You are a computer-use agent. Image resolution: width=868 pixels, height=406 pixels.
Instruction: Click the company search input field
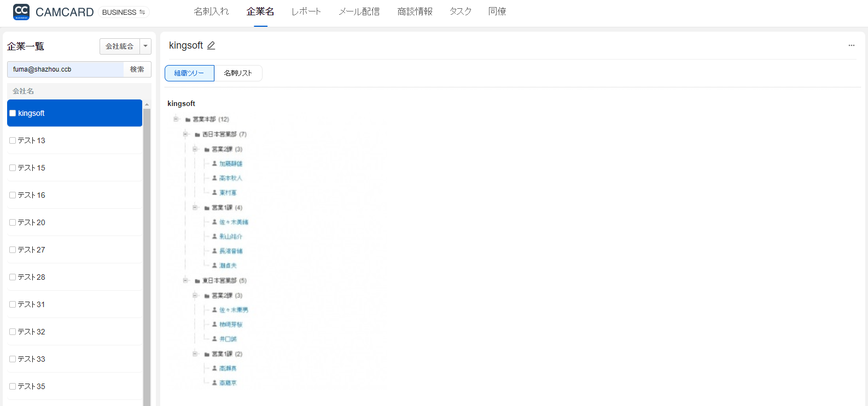click(66, 69)
